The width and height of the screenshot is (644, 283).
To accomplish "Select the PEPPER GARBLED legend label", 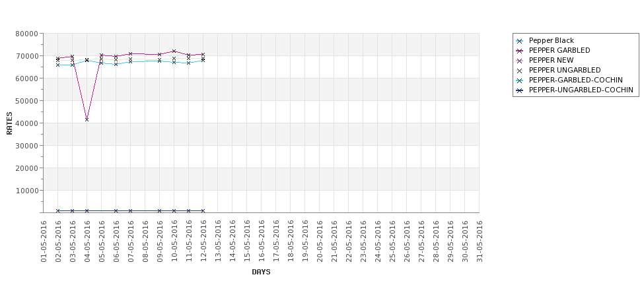I will click(559, 50).
